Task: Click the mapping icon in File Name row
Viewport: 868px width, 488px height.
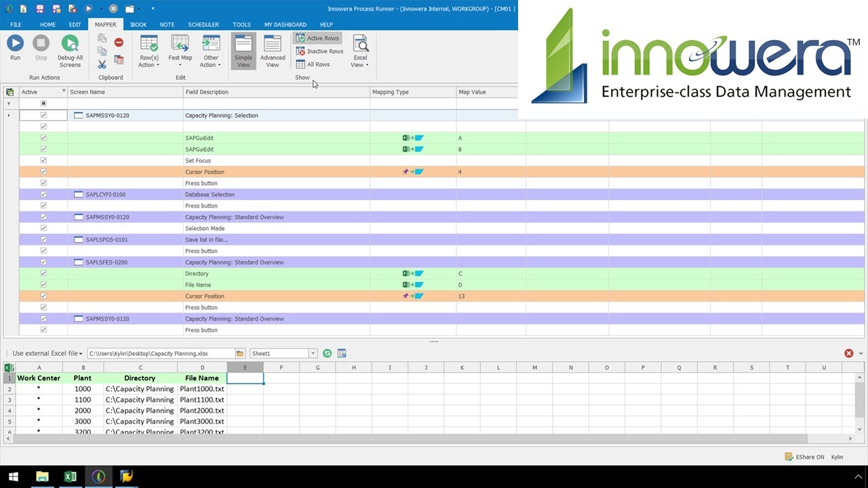Action: click(413, 285)
